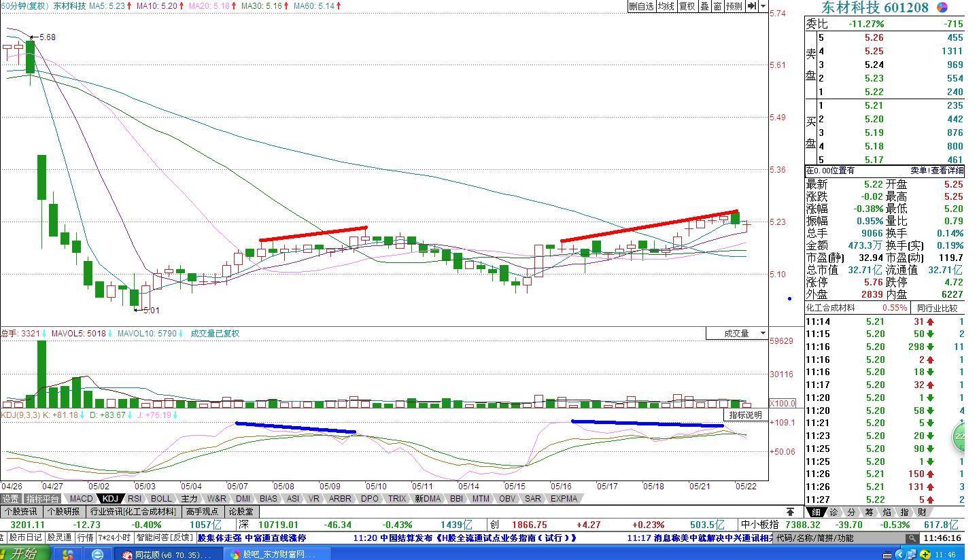Switch indicator to BIAS
The height and width of the screenshot is (560, 979).
click(x=269, y=499)
